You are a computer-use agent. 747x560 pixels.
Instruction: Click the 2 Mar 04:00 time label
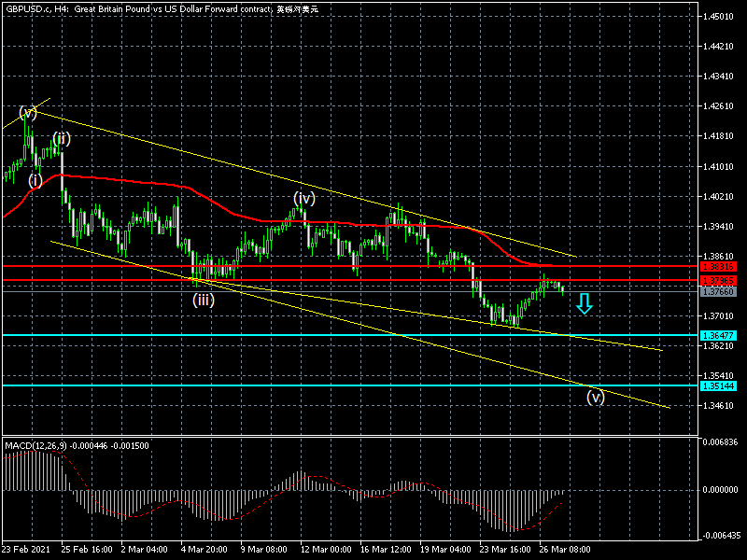(145, 550)
